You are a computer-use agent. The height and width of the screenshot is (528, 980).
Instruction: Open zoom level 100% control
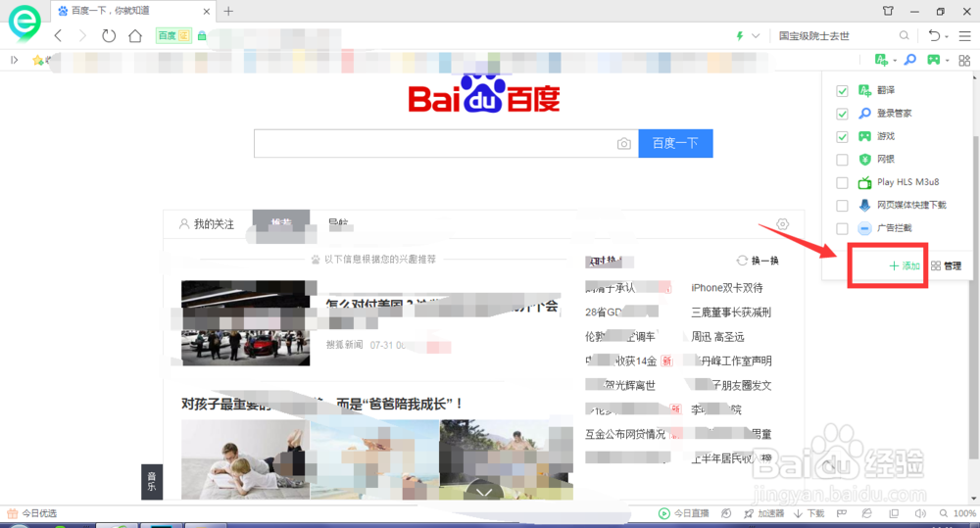[957, 513]
